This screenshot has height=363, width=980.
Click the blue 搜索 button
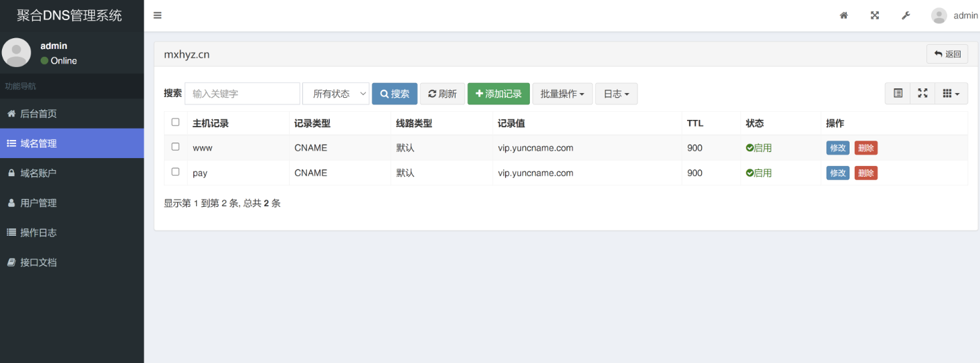pyautogui.click(x=395, y=94)
